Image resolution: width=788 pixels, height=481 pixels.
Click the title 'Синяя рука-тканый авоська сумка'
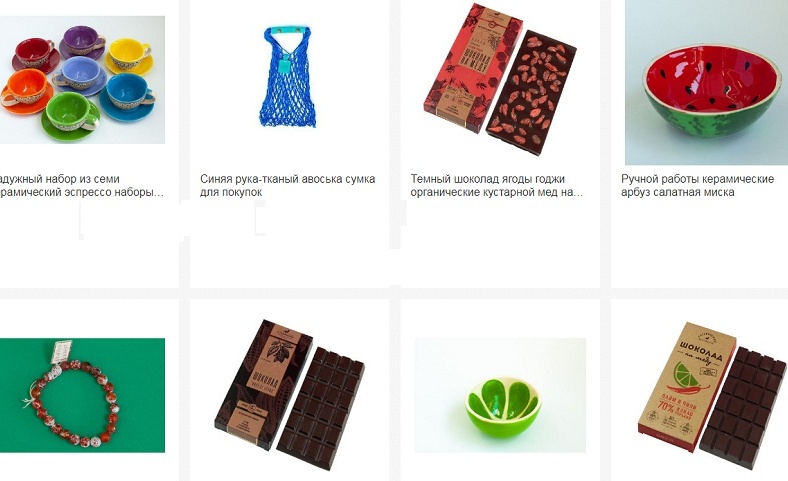click(287, 179)
